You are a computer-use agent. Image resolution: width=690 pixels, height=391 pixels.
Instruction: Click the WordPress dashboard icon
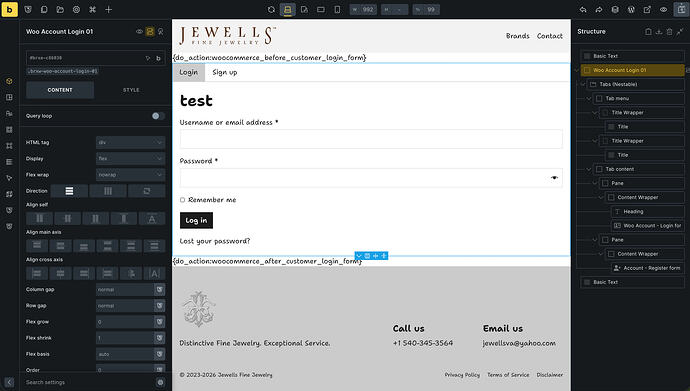[631, 9]
